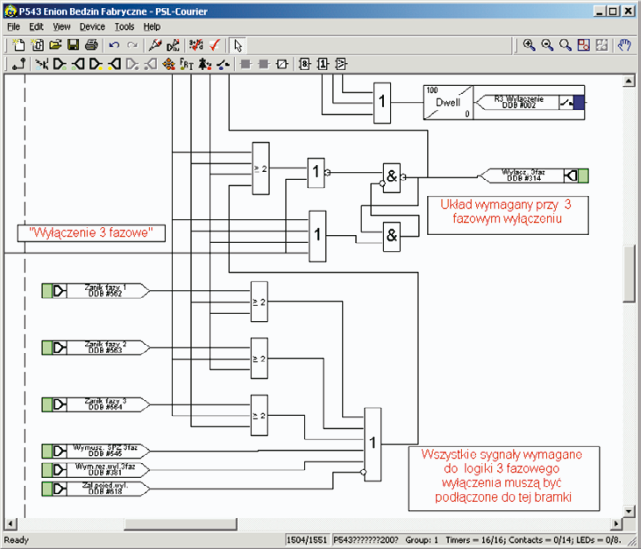The width and height of the screenshot is (641, 549).
Task: Click "1504/1551" in the status bar
Action: click(x=307, y=540)
